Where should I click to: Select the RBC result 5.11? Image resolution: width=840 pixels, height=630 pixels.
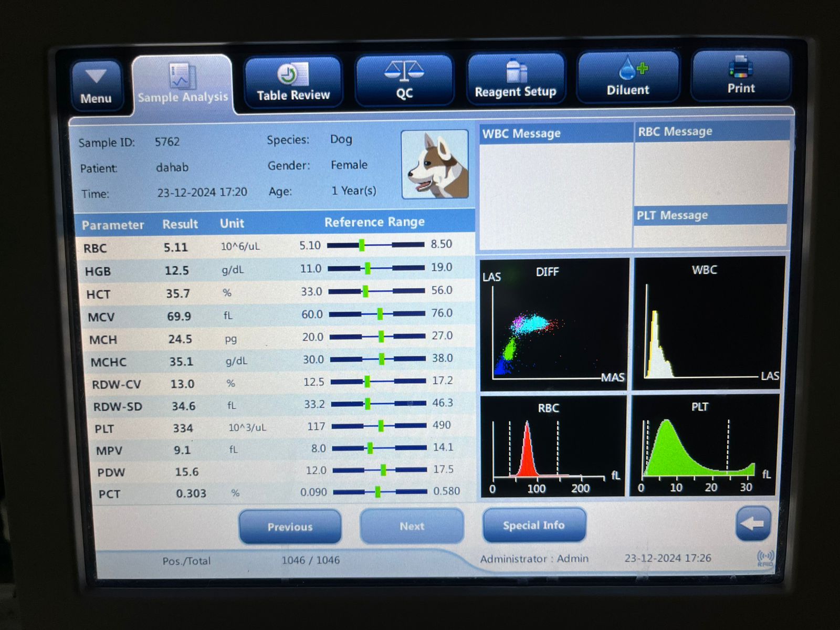(175, 247)
